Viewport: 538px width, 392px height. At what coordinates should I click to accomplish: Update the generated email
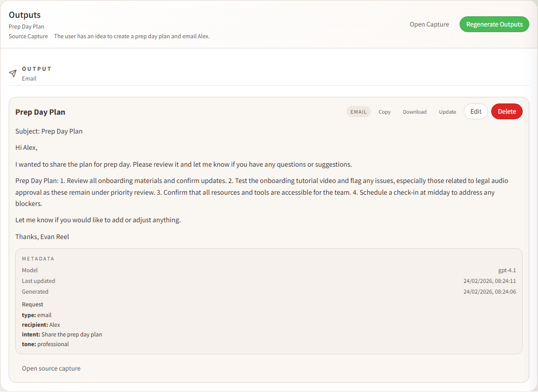[447, 112]
